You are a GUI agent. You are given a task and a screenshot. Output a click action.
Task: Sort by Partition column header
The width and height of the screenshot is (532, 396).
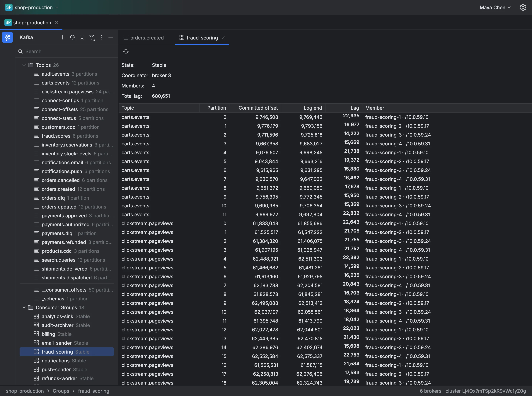pyautogui.click(x=214, y=108)
